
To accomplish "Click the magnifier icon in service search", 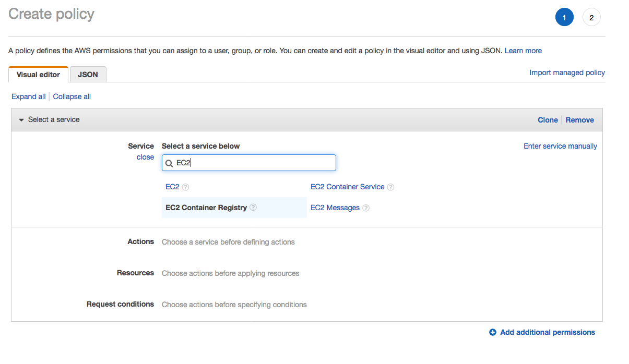I will point(169,163).
